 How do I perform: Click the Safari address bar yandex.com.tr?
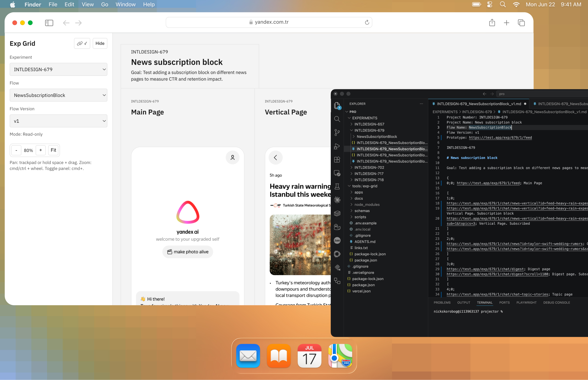(x=269, y=22)
